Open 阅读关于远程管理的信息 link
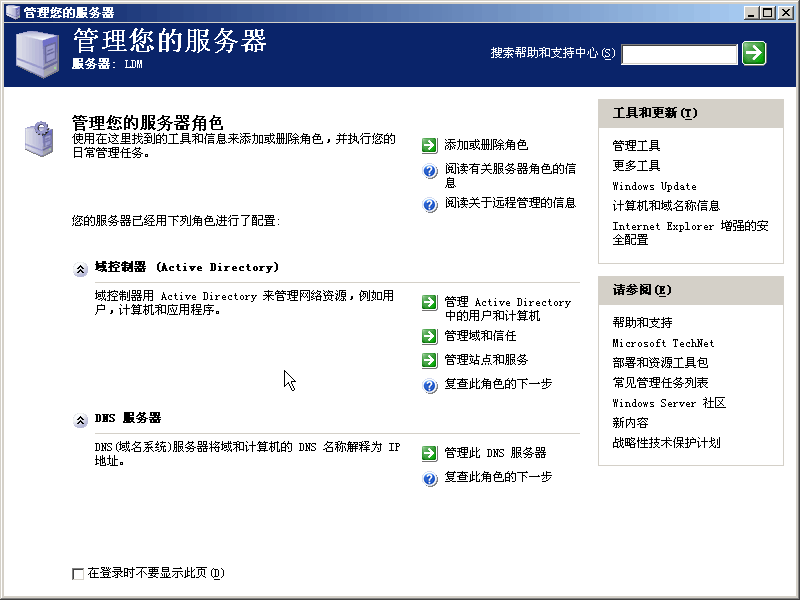This screenshot has width=800, height=600. [510, 203]
